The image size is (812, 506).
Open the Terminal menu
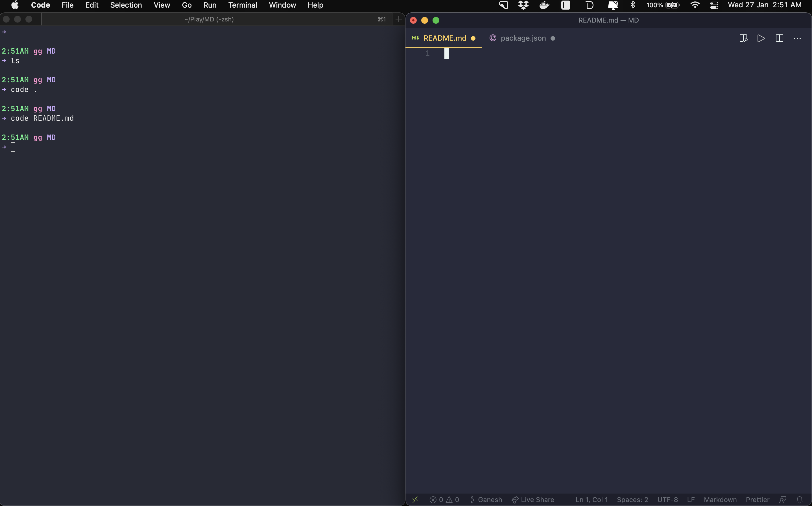[x=243, y=5]
